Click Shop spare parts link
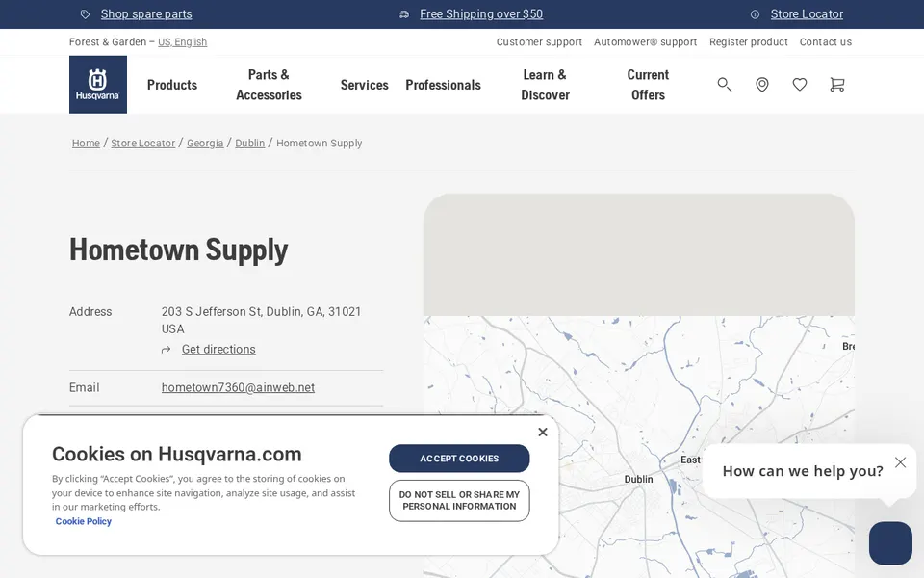The height and width of the screenshot is (578, 924). [146, 14]
